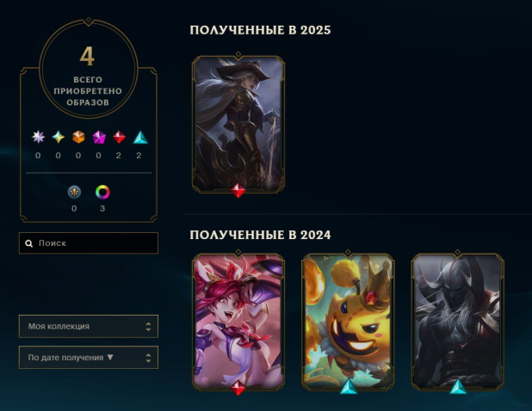The width and height of the screenshot is (532, 411).
Task: Select the teal triangle rarity gem icon
Action: tap(139, 138)
